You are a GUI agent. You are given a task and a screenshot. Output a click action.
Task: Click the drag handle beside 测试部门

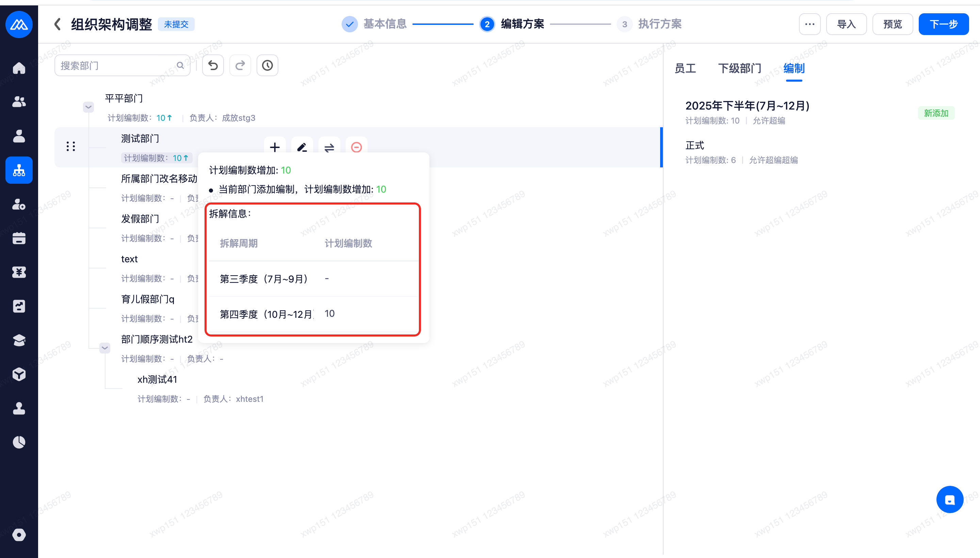pyautogui.click(x=71, y=146)
